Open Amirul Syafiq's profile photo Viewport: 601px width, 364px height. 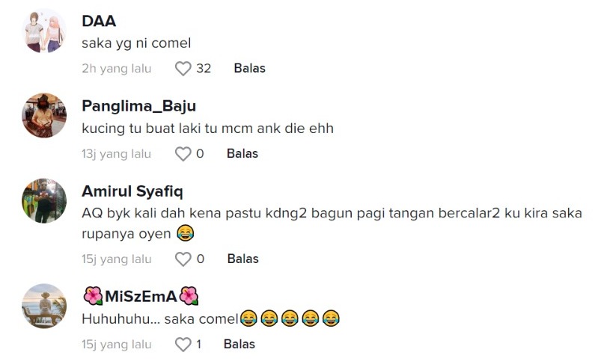44,200
